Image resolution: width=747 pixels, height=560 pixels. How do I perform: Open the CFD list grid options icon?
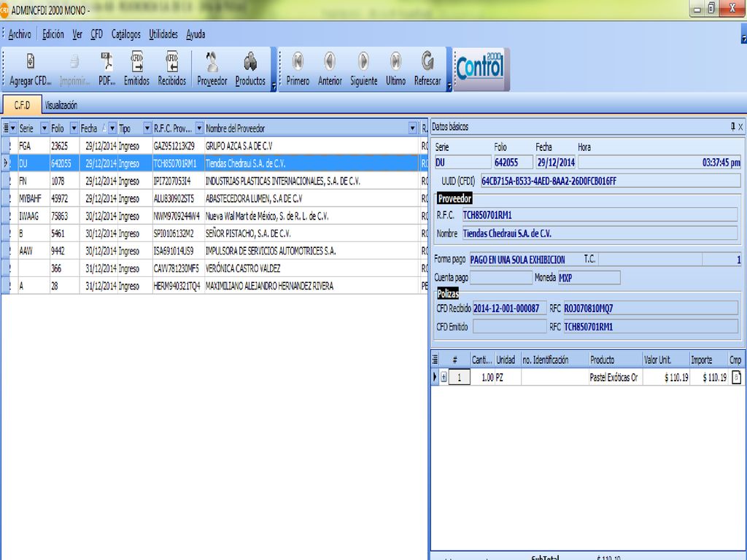coord(6,128)
